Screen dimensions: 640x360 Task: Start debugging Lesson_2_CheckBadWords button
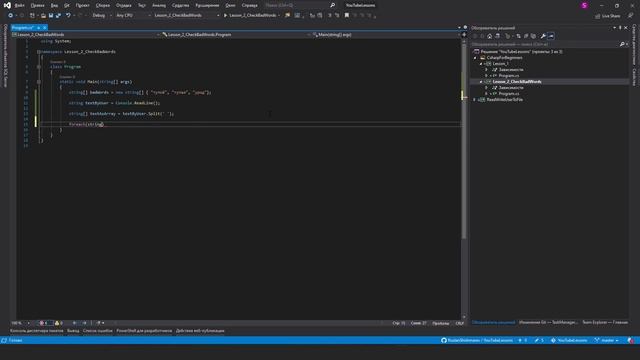click(250, 16)
